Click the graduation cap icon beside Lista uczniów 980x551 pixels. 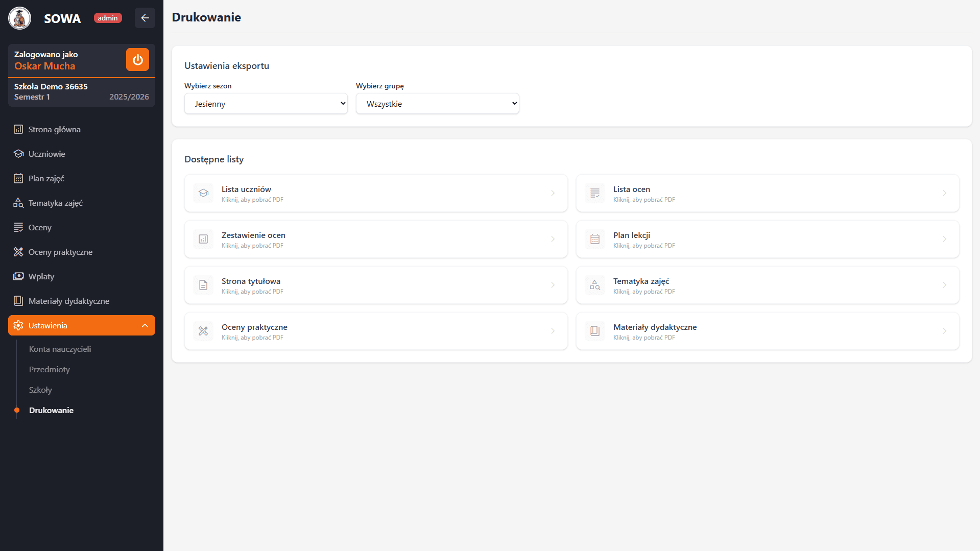tap(203, 193)
